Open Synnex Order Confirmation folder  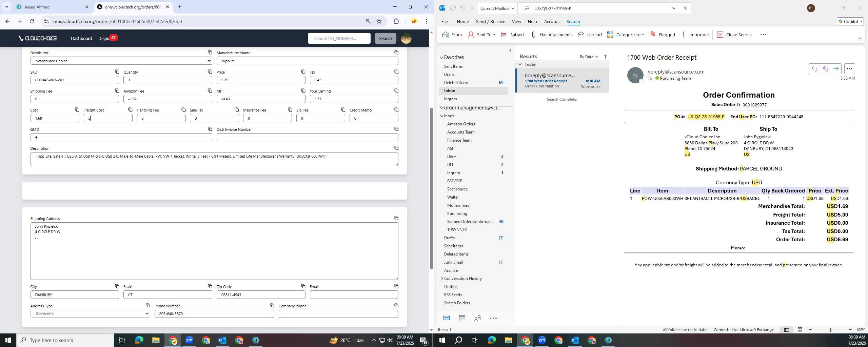point(470,221)
